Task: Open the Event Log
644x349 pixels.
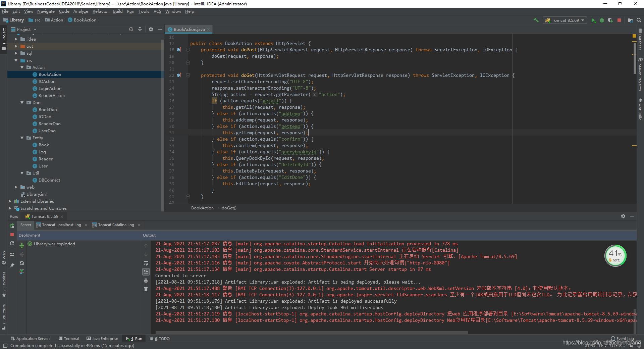Action: tap(623, 339)
